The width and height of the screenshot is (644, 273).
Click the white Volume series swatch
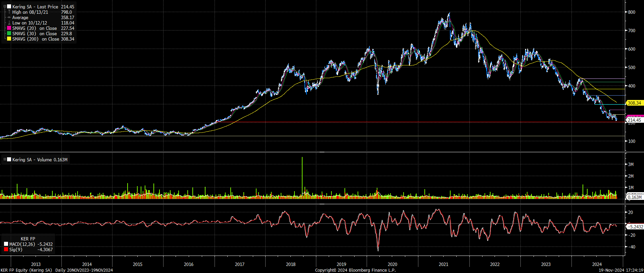(x=9, y=160)
